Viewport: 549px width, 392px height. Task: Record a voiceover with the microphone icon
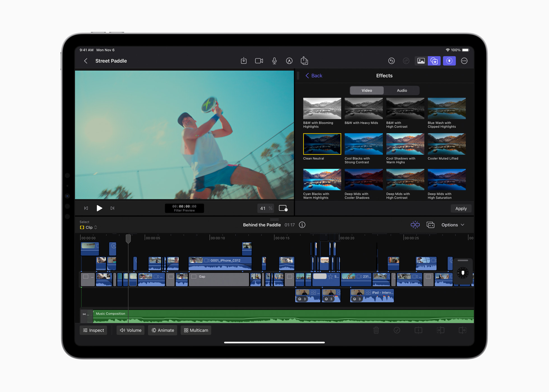pyautogui.click(x=274, y=61)
